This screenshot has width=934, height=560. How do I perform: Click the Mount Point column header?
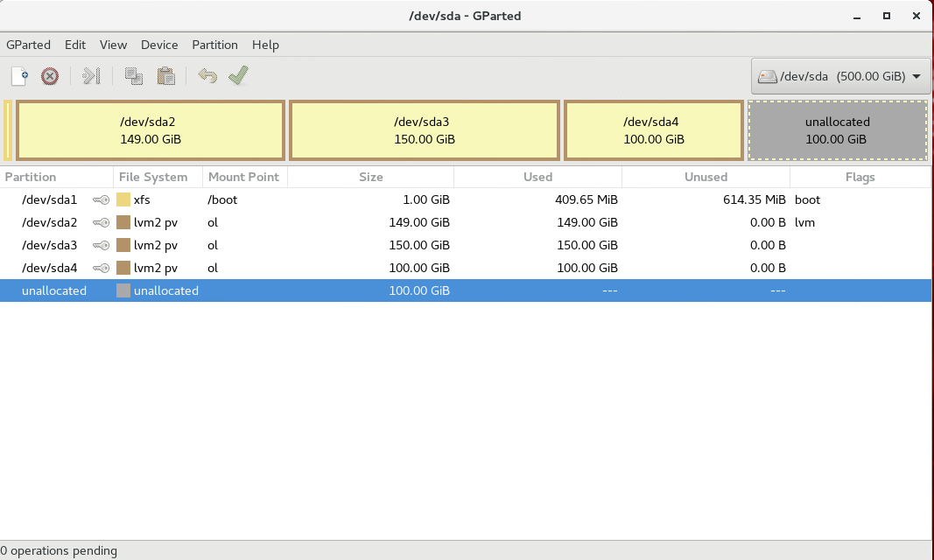[245, 177]
